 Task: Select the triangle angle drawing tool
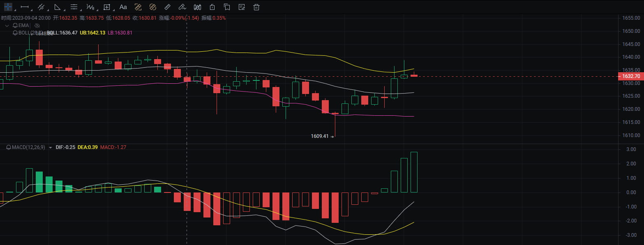click(x=57, y=7)
